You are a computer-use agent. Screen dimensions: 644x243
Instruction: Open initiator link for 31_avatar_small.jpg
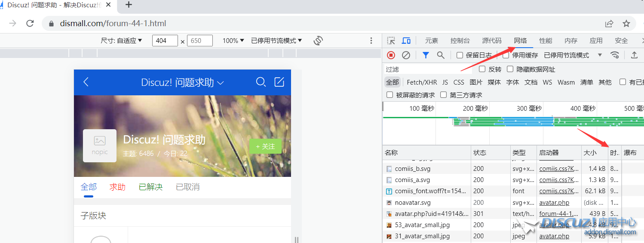click(x=554, y=236)
